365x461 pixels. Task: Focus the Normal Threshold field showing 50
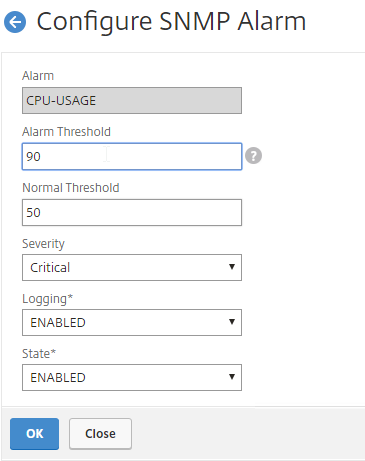click(x=132, y=213)
